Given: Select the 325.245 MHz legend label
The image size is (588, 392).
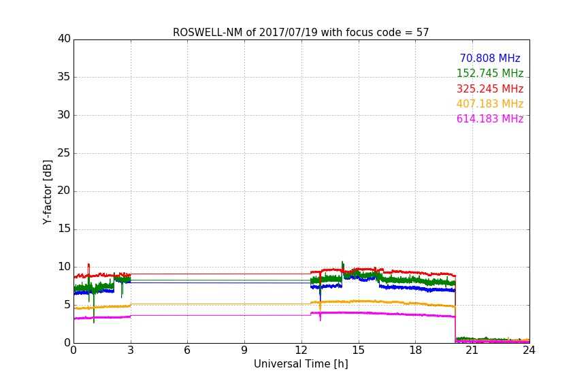Looking at the screenshot, I should (x=490, y=89).
